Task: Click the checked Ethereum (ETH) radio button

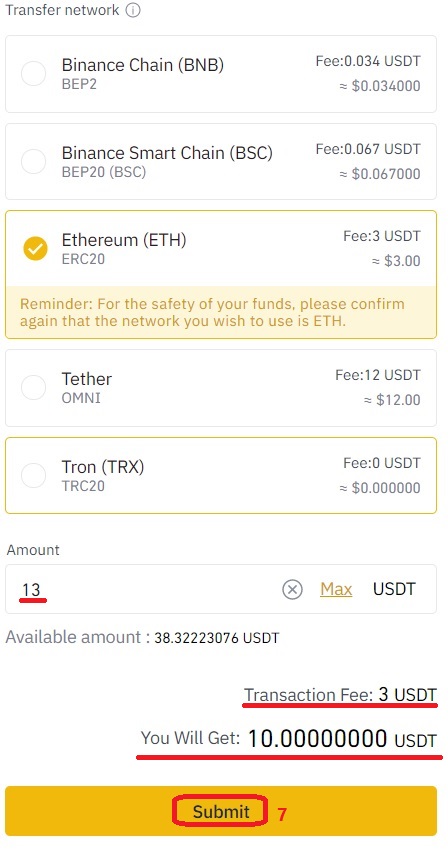Action: pyautogui.click(x=35, y=249)
